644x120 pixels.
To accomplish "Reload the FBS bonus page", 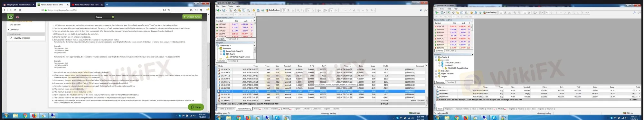I will point(15,10).
